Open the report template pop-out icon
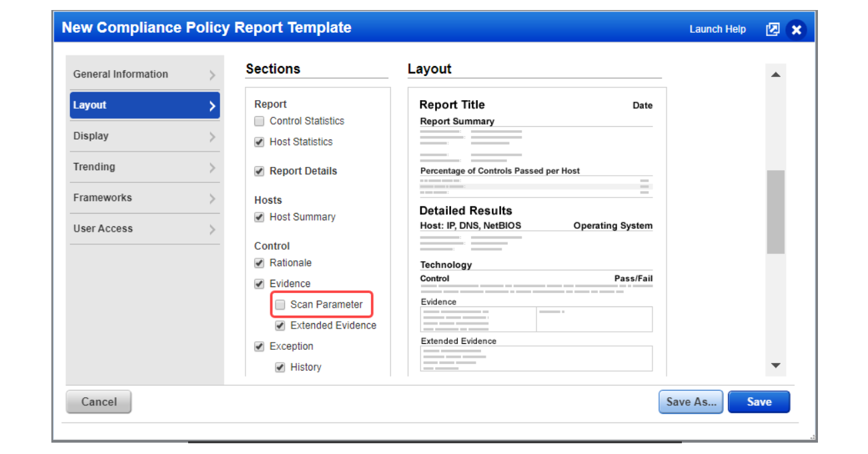 [x=772, y=29]
